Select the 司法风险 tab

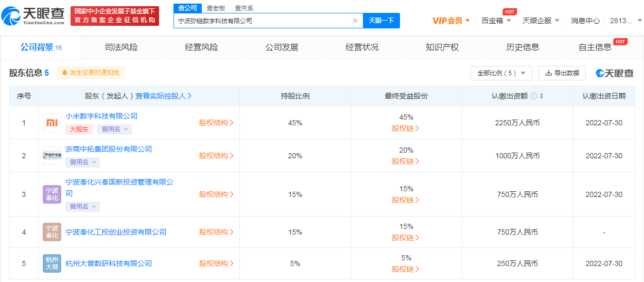click(x=121, y=47)
